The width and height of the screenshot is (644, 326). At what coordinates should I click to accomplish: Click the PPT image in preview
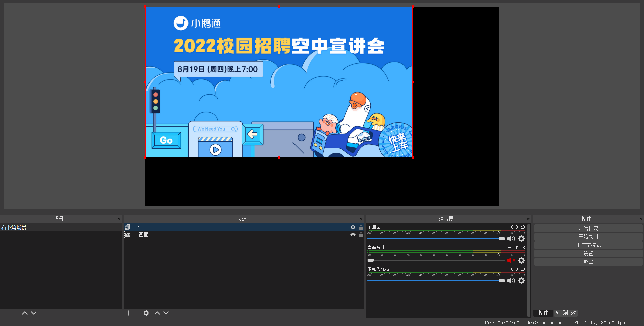click(279, 82)
